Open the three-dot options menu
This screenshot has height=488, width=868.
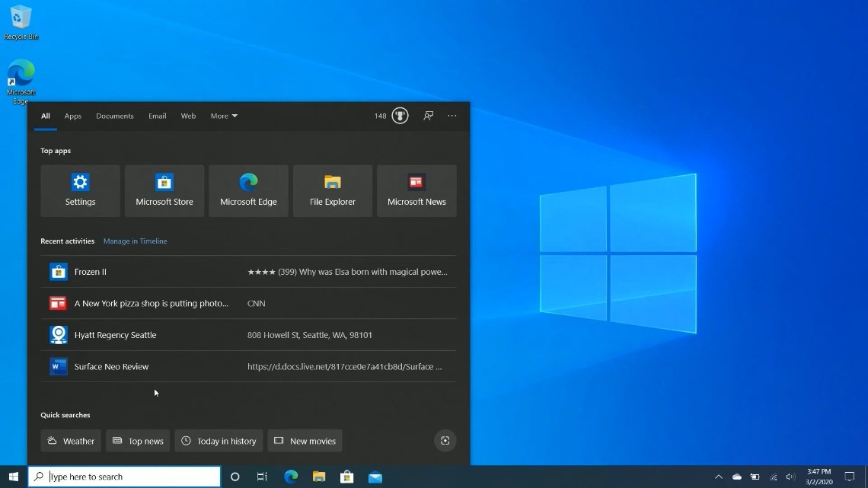452,116
